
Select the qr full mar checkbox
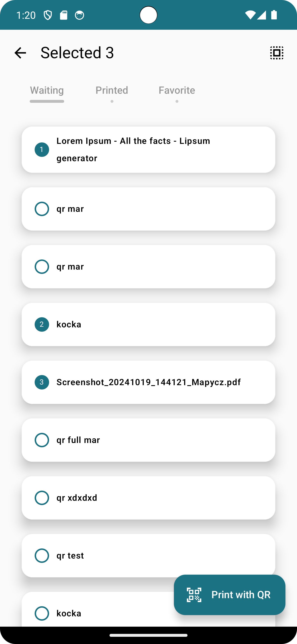42,440
